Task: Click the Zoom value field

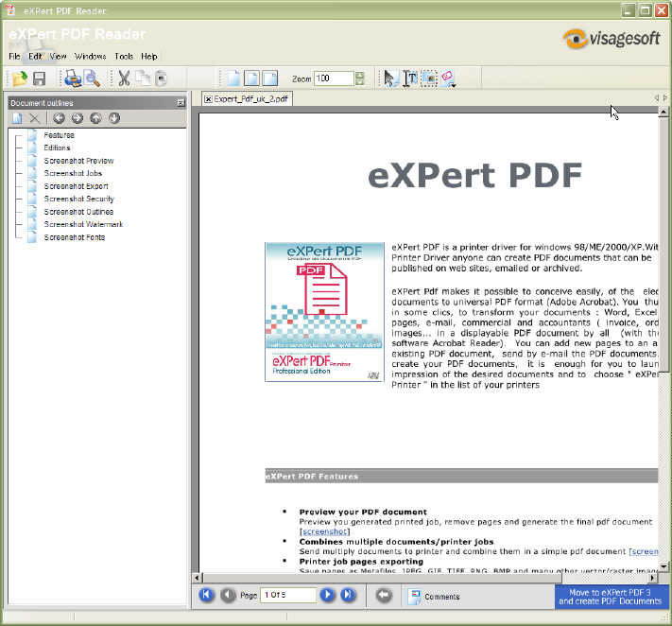Action: 335,78
